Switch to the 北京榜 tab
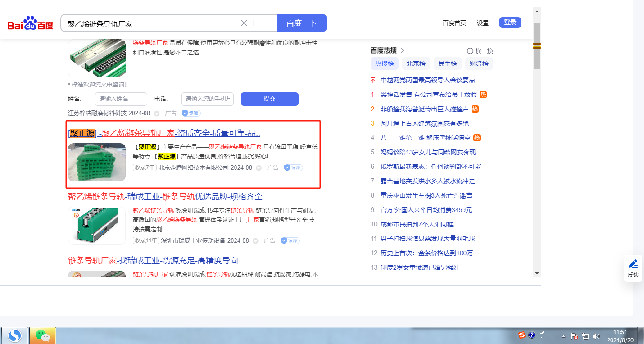The image size is (644, 344). tap(416, 63)
